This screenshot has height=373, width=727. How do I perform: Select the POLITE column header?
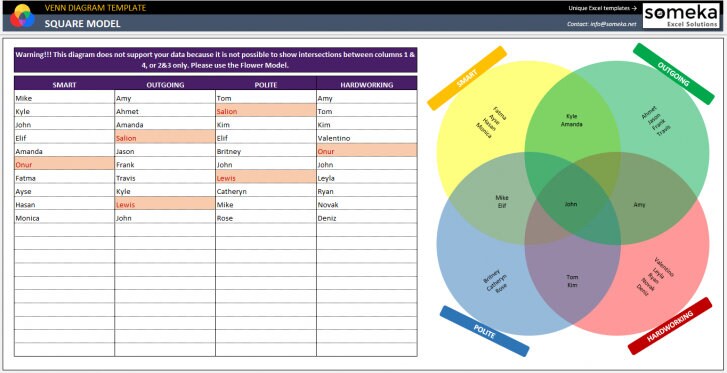pos(266,84)
